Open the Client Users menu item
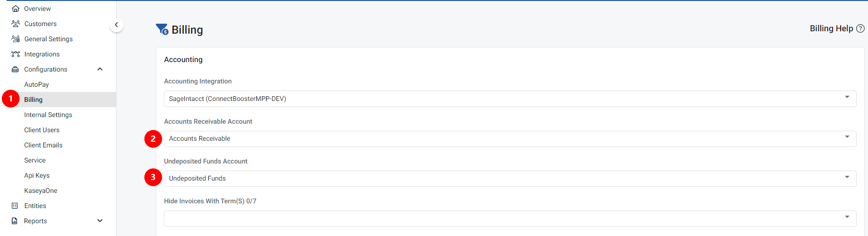Image resolution: width=868 pixels, height=236 pixels. (x=42, y=130)
